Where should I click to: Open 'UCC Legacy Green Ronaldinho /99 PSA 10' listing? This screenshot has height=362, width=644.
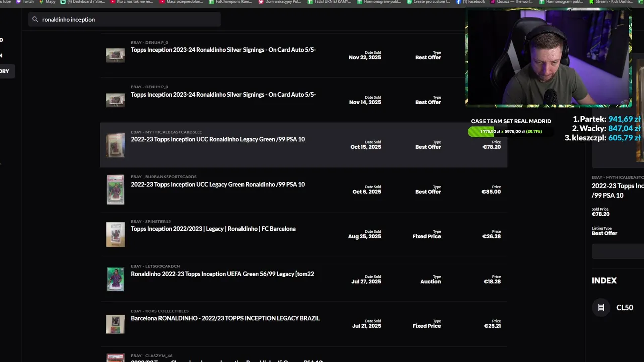coord(218,184)
